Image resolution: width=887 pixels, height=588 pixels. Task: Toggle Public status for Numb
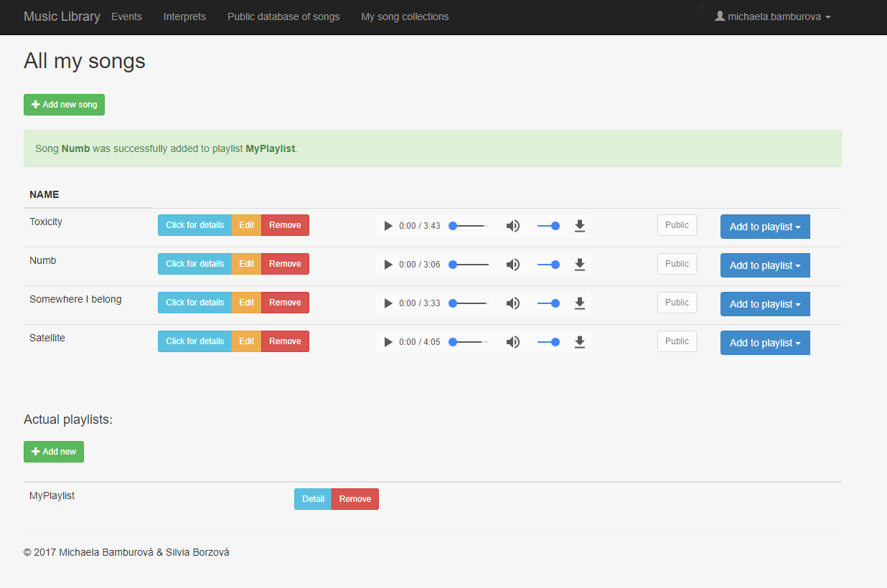click(677, 264)
